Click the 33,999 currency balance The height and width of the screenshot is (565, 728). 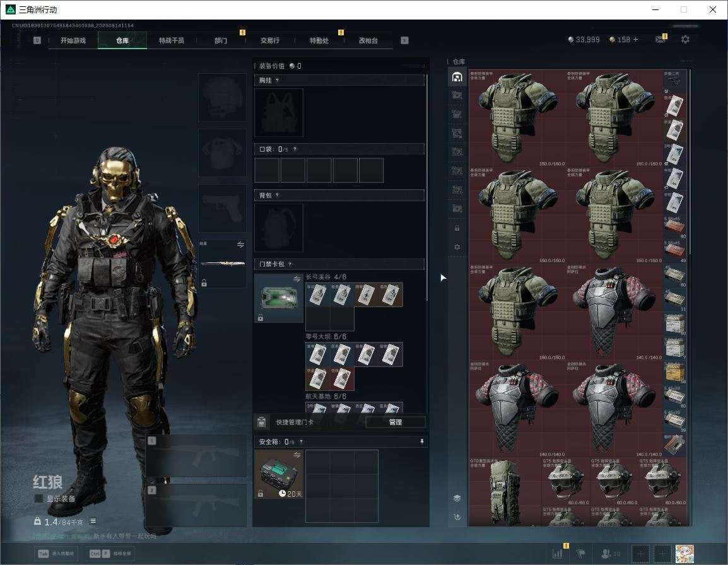584,40
